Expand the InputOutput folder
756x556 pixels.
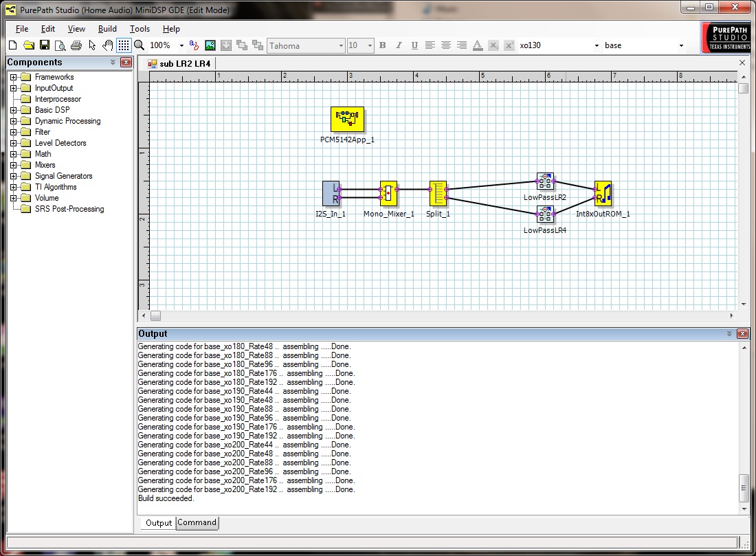[x=14, y=88]
